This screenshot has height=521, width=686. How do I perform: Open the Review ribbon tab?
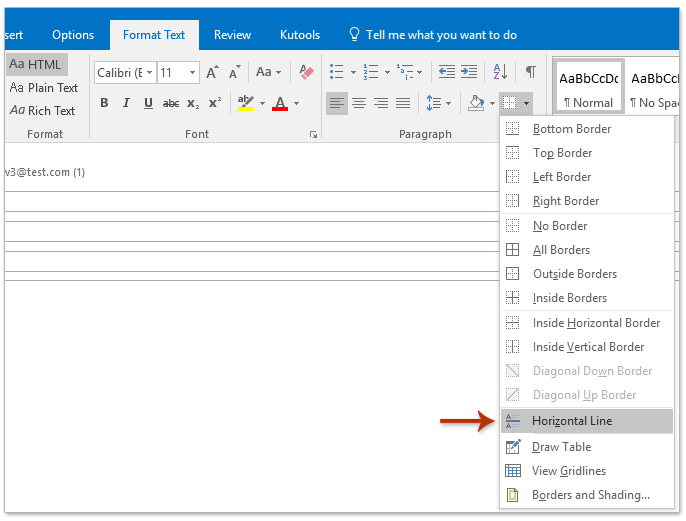pyautogui.click(x=232, y=35)
